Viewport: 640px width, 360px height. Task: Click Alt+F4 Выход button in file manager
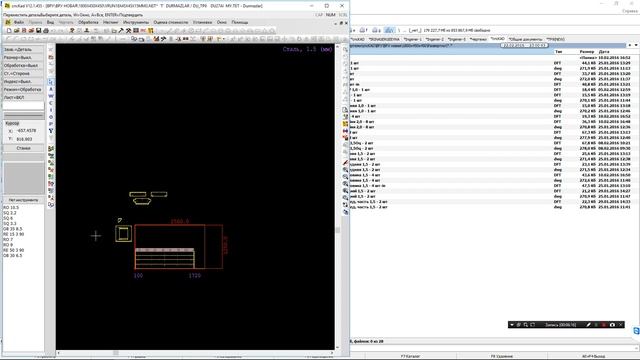[593, 356]
